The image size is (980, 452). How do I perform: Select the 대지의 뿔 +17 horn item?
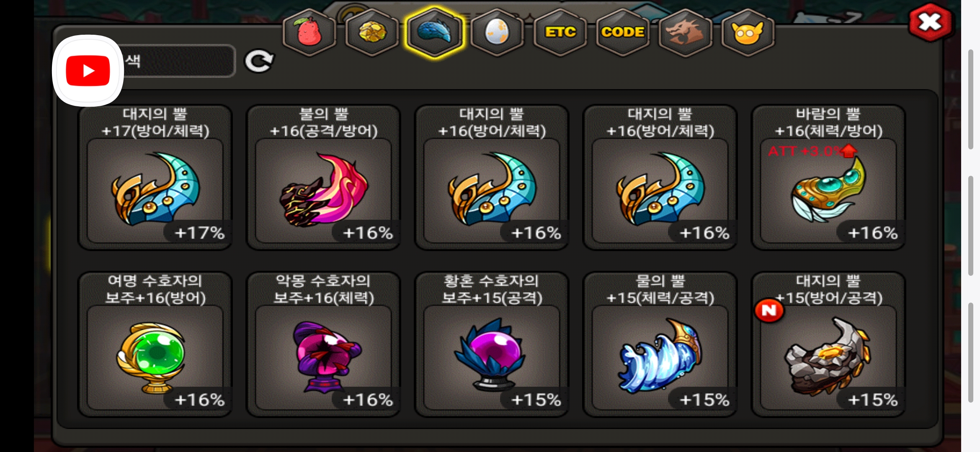click(x=155, y=177)
